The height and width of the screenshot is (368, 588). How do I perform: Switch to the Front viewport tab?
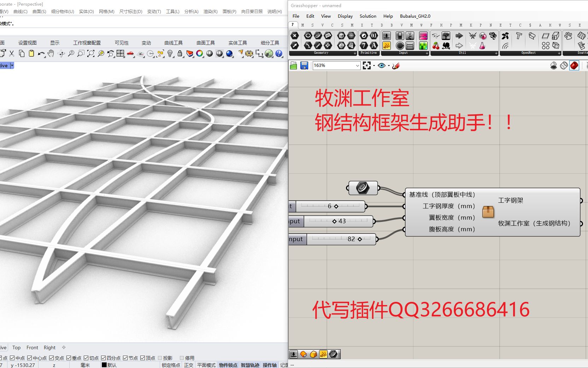[x=32, y=347]
